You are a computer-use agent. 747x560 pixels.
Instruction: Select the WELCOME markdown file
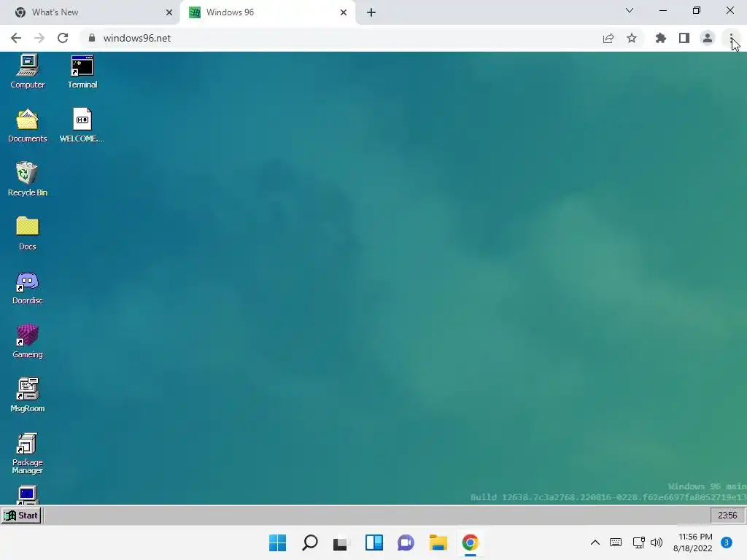tap(82, 125)
